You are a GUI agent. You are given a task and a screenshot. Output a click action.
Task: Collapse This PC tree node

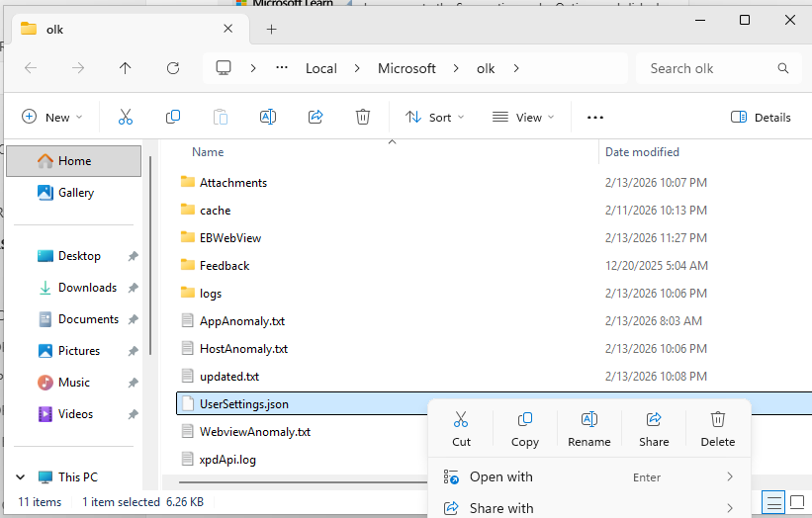[x=20, y=477]
